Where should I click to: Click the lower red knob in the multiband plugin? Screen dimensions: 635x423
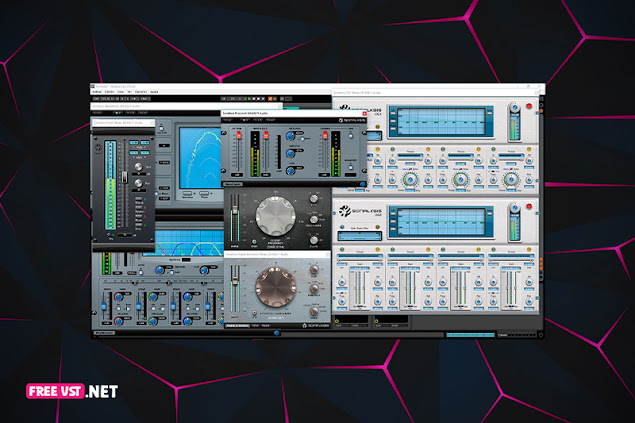point(119,321)
